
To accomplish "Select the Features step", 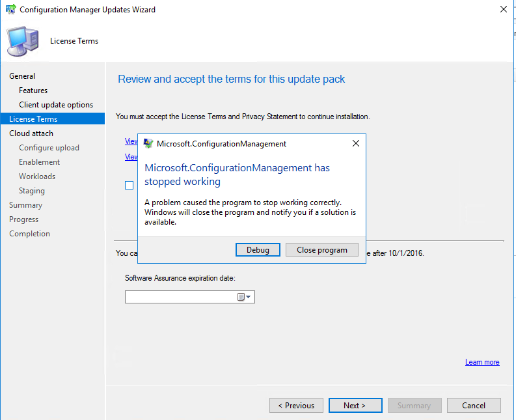I will [x=33, y=91].
